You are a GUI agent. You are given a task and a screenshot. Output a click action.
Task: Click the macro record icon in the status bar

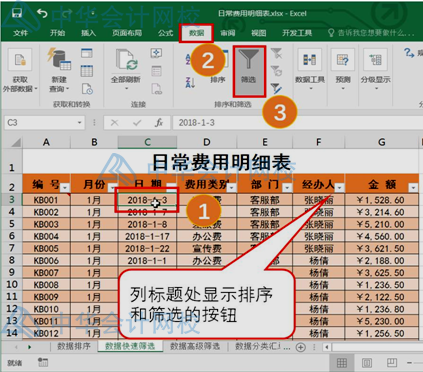pyautogui.click(x=43, y=362)
